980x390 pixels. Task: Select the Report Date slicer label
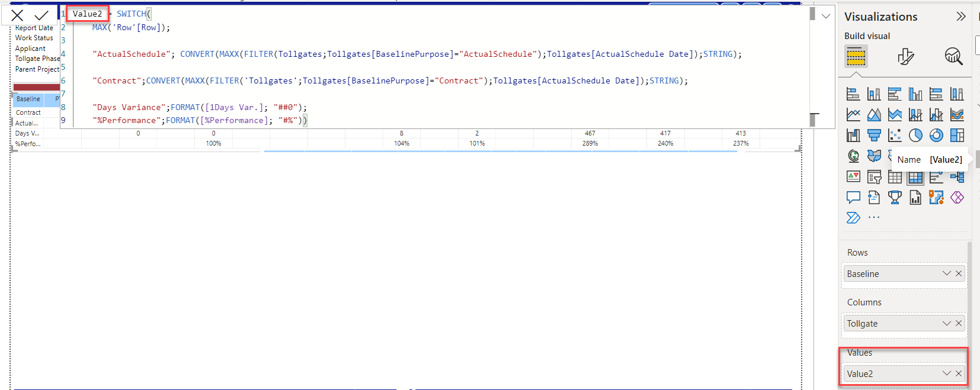[x=34, y=28]
